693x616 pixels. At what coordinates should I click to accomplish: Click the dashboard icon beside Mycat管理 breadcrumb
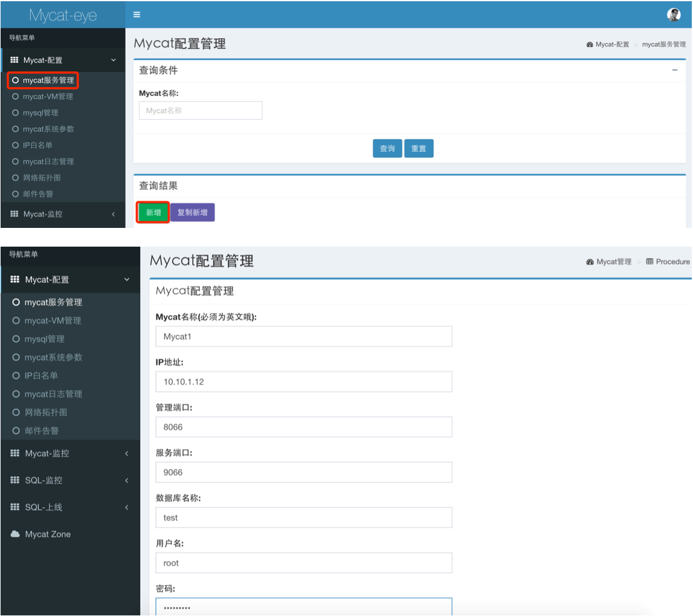tap(590, 262)
